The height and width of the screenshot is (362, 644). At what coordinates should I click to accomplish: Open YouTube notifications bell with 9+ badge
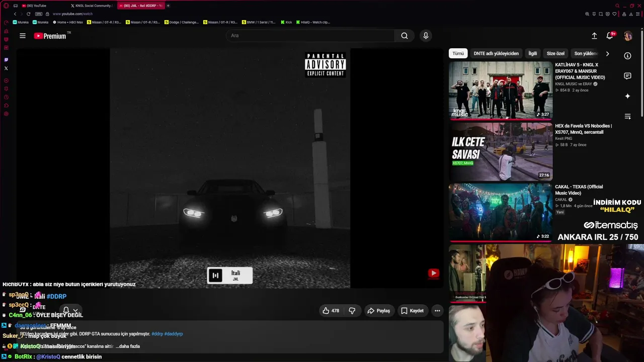coord(610,36)
